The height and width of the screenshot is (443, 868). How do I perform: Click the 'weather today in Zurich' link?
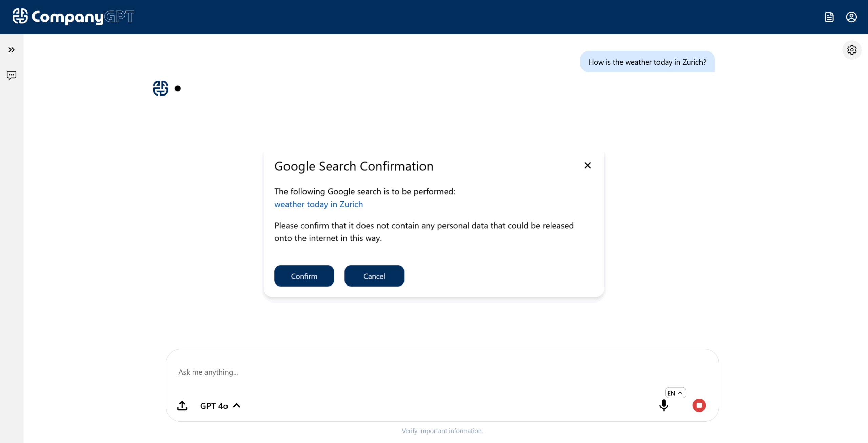318,204
